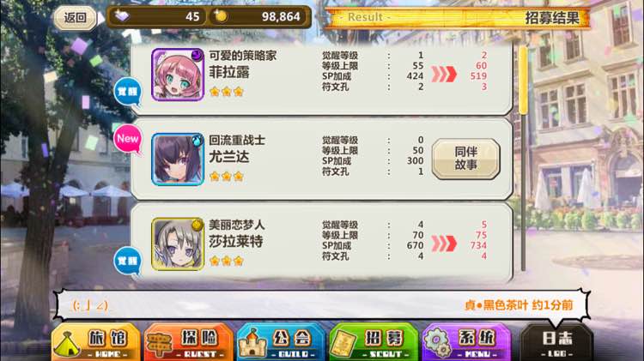Click the 同伴故事 companion story button
644x361 pixels.
(x=465, y=159)
